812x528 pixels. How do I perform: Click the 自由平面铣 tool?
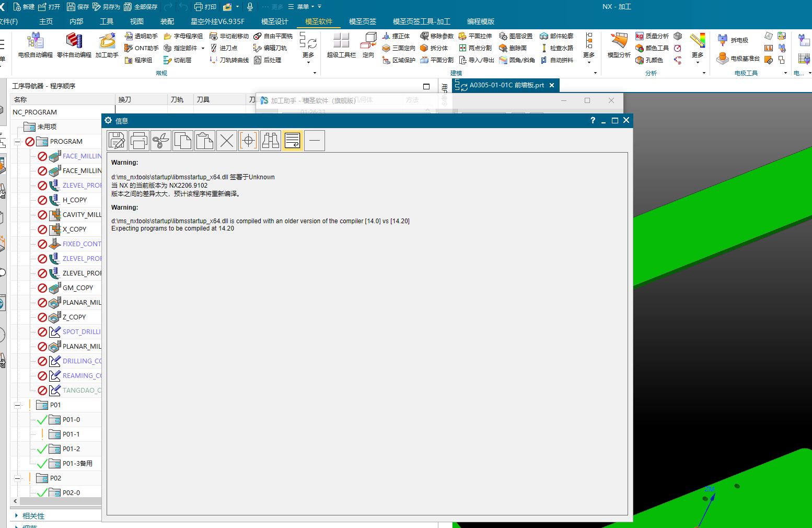pyautogui.click(x=273, y=36)
